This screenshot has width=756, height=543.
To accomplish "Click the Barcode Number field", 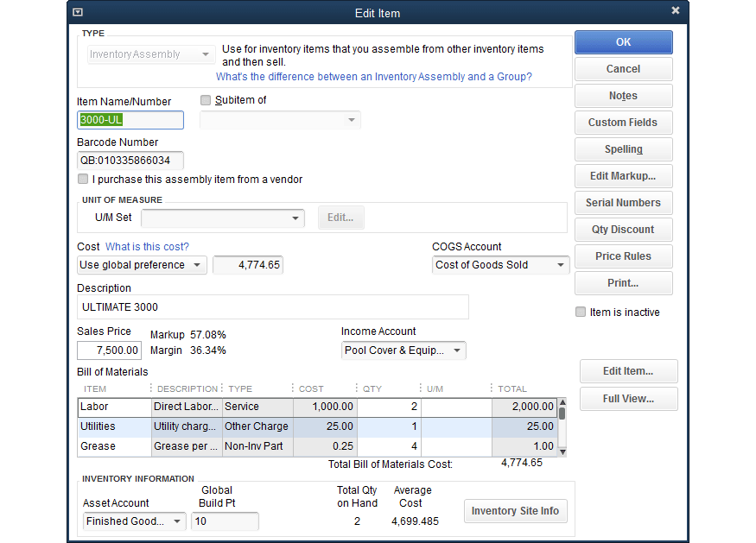I will [x=130, y=161].
